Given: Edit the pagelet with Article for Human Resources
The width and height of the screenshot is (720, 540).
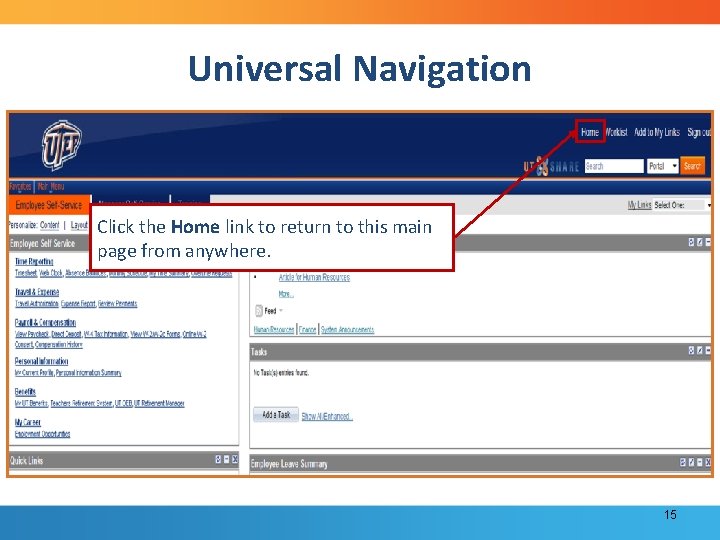Looking at the screenshot, I should 700,242.
